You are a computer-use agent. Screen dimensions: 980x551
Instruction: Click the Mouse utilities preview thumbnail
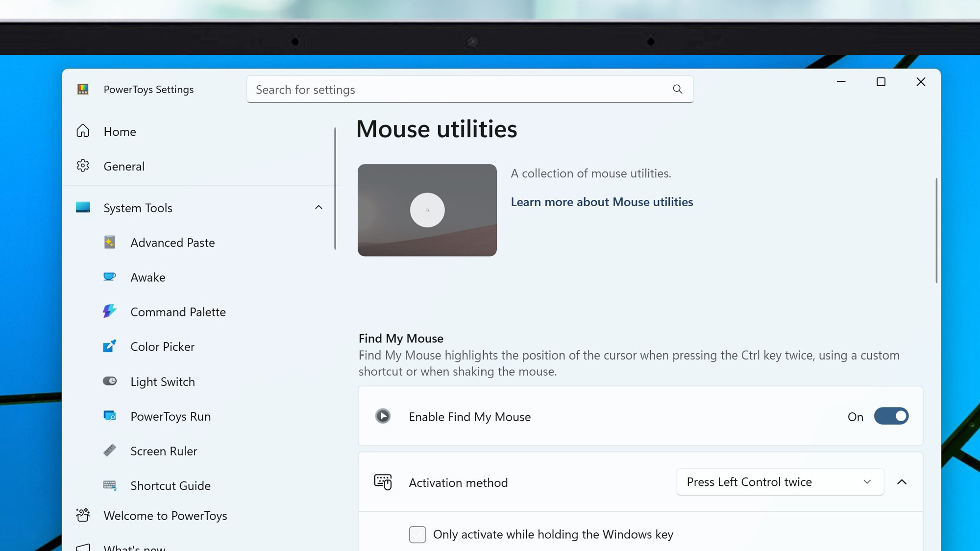coord(427,210)
